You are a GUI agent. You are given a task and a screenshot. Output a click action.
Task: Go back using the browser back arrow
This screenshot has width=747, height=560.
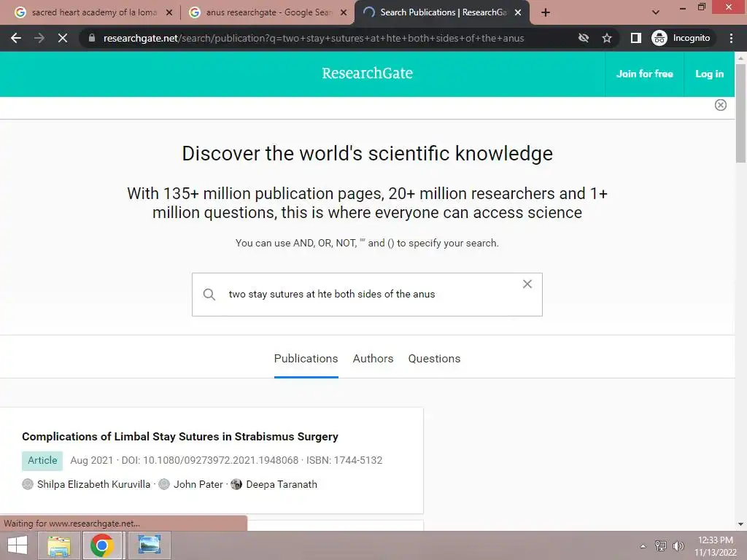click(x=16, y=38)
